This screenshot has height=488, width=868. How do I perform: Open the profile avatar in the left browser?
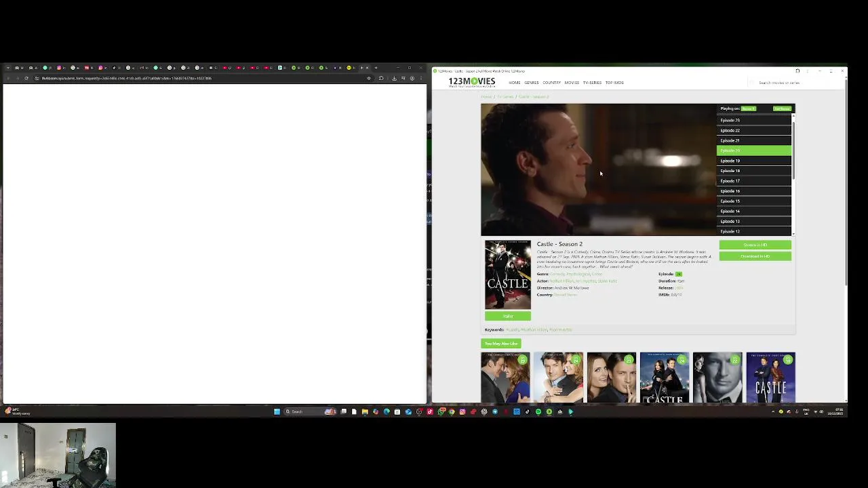[x=412, y=78]
